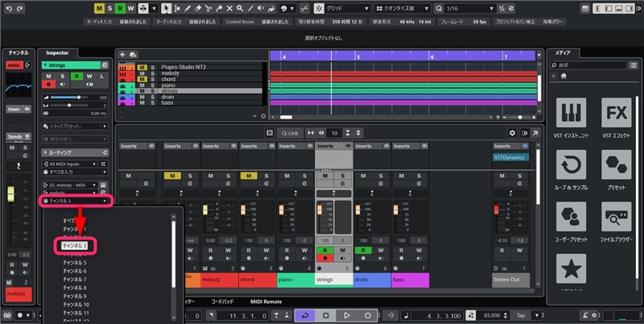Toggle Snap on/off button
Screen dimensions: 644x324
319,8
